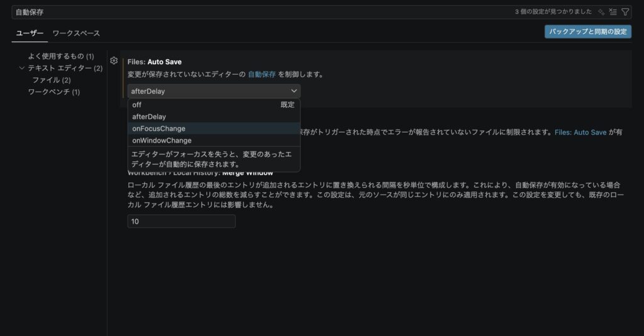The height and width of the screenshot is (336, 644).
Task: Clear the settings search with the clear icon
Action: [x=613, y=12]
